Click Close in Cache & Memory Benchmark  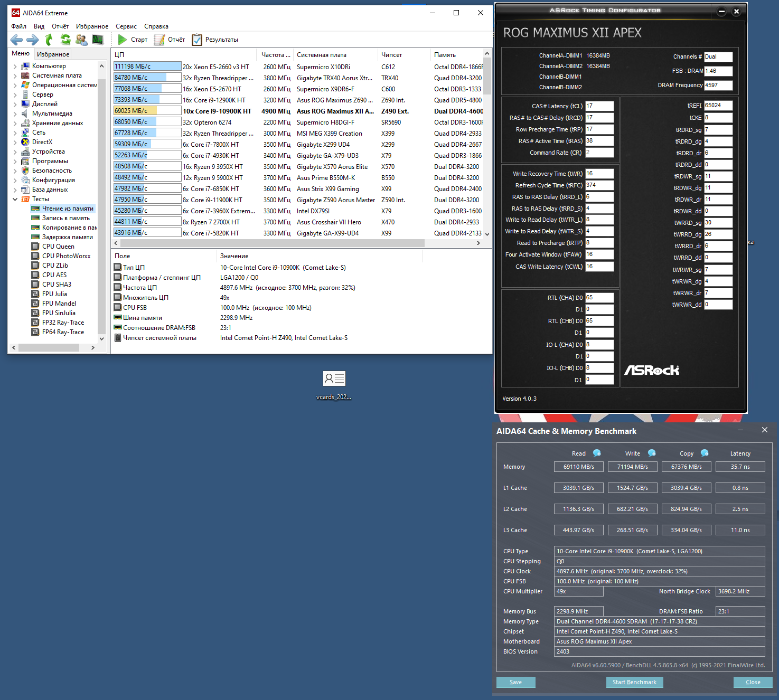753,682
